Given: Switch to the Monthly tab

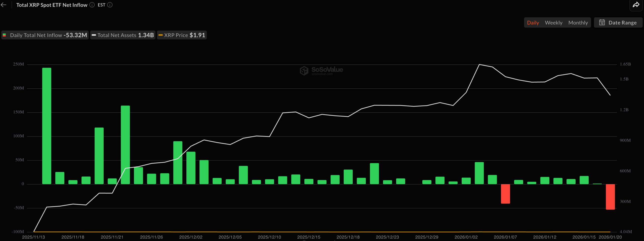Looking at the screenshot, I should point(578,23).
